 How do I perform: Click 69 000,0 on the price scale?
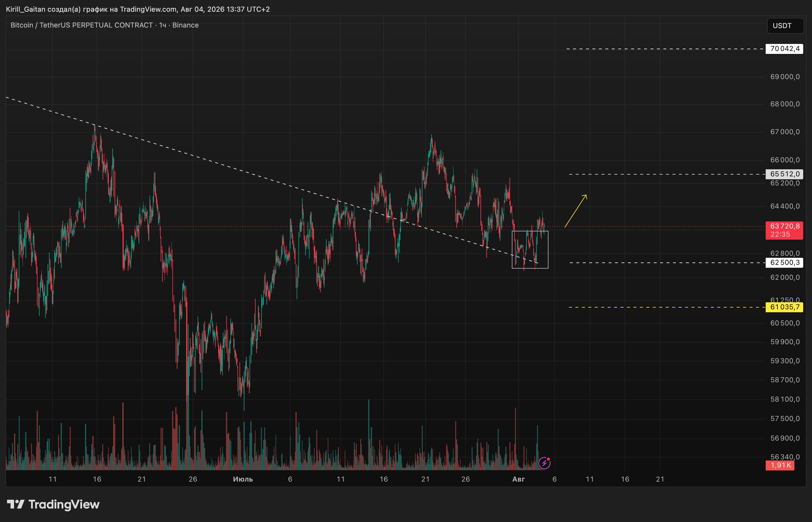click(x=785, y=77)
